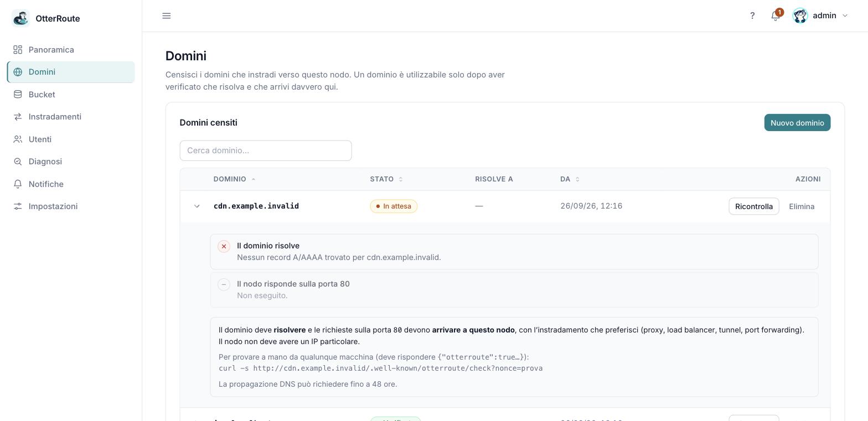The width and height of the screenshot is (868, 421).
Task: Navigate to the Utenti page
Action: pyautogui.click(x=71, y=139)
